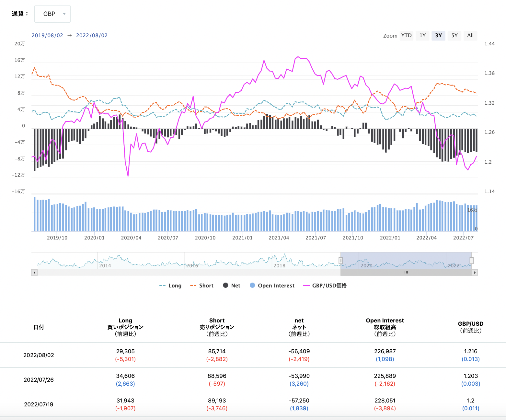The height and width of the screenshot is (420, 506).
Task: Click x-axis label 2021/07 on chart
Action: [x=316, y=238]
